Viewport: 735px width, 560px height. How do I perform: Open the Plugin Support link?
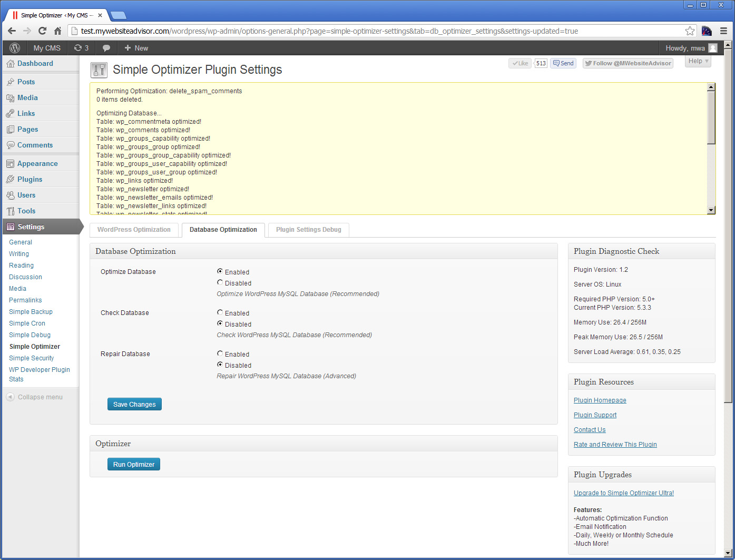tap(595, 415)
